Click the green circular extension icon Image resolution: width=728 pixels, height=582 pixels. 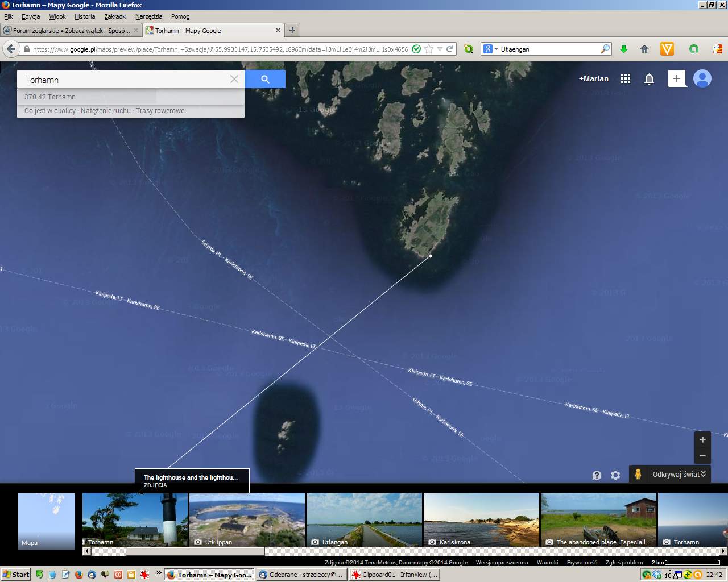click(694, 49)
